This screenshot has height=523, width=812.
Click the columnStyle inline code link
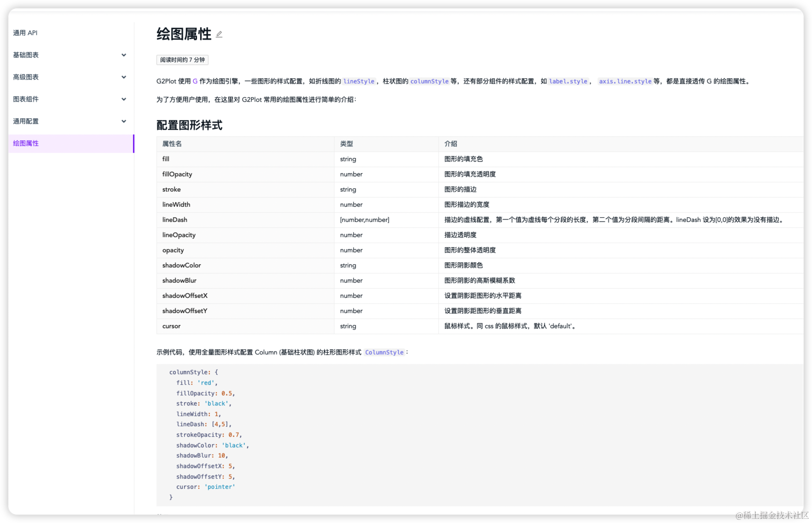click(429, 81)
